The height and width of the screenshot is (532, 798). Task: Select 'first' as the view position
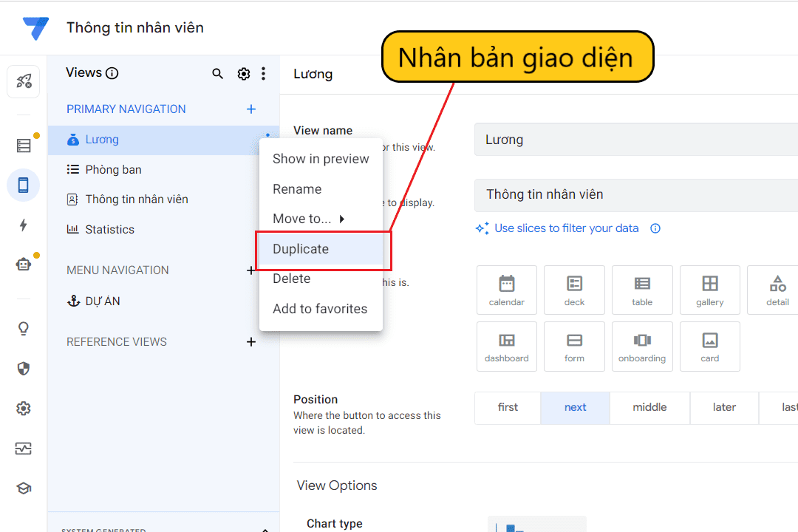[508, 407]
